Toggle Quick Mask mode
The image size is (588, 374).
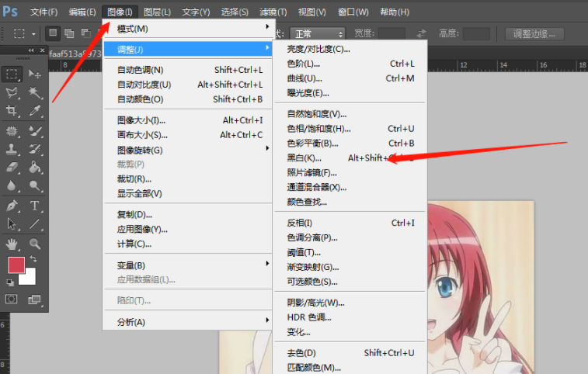click(12, 299)
